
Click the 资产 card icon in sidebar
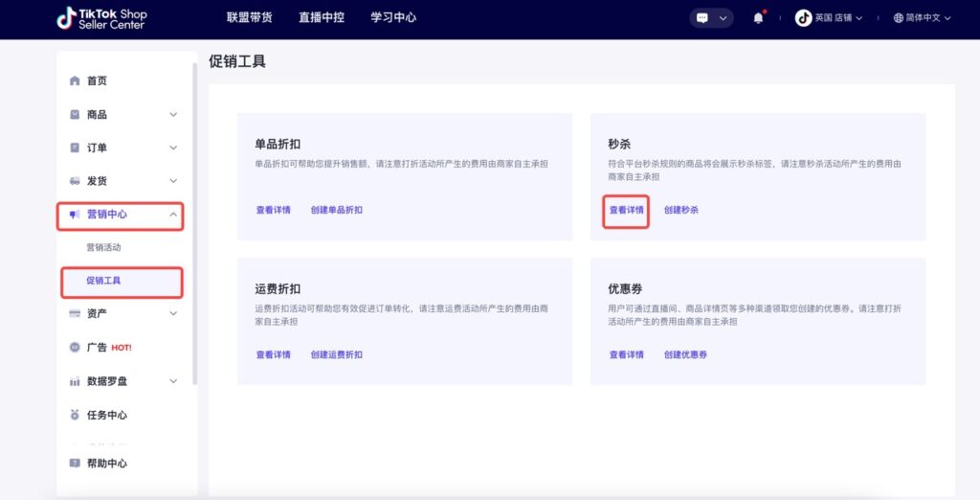[75, 313]
